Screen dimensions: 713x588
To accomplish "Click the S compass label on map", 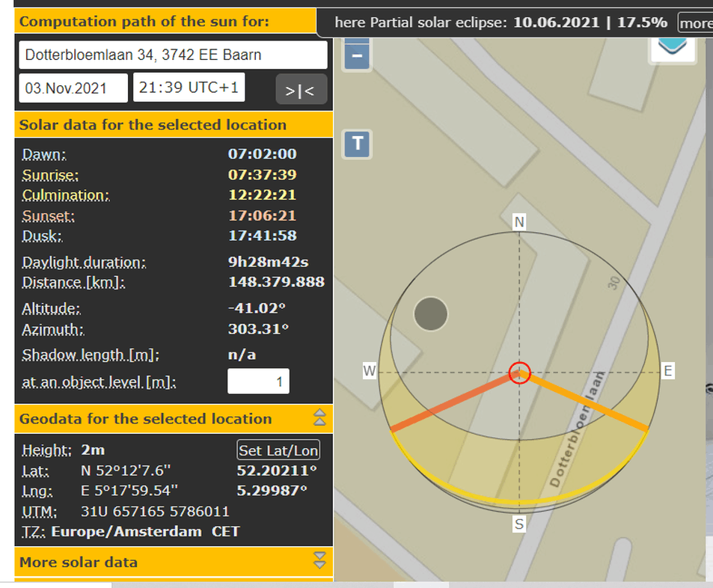I will coord(519,524).
